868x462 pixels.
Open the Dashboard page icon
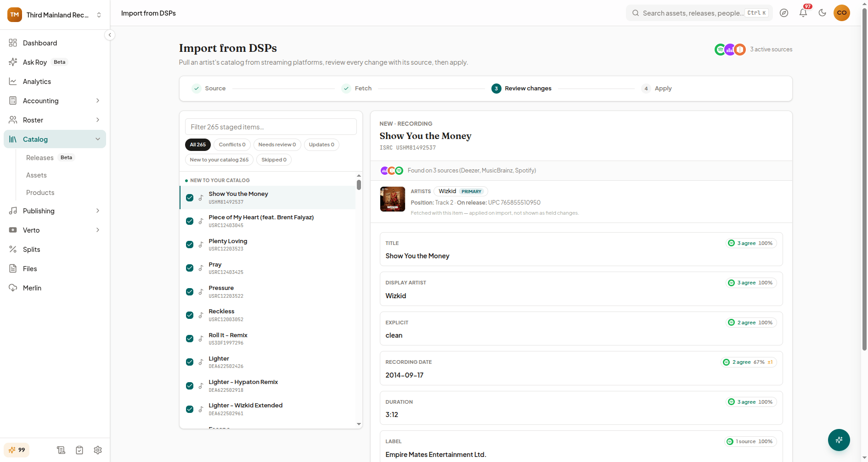click(x=13, y=43)
